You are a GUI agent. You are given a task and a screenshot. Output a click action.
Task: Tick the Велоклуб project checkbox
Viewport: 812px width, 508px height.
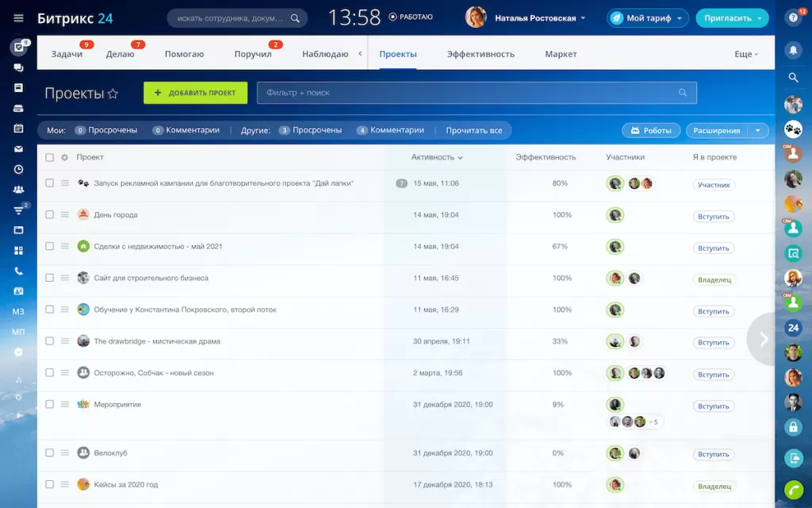tap(49, 452)
